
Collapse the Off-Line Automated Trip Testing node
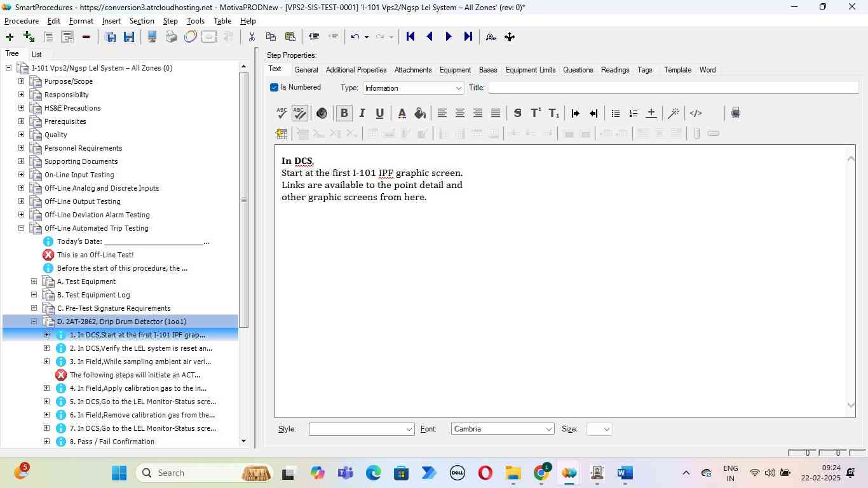[21, 228]
